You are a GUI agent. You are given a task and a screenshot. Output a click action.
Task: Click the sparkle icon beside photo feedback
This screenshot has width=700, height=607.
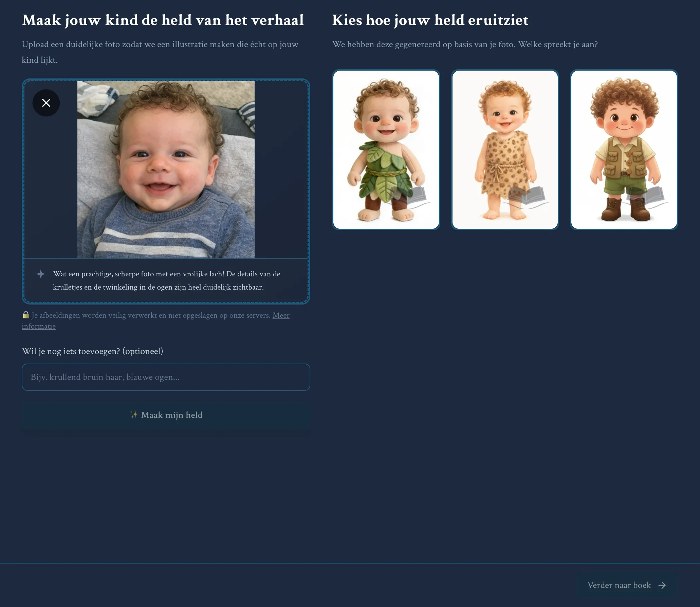tap(41, 274)
